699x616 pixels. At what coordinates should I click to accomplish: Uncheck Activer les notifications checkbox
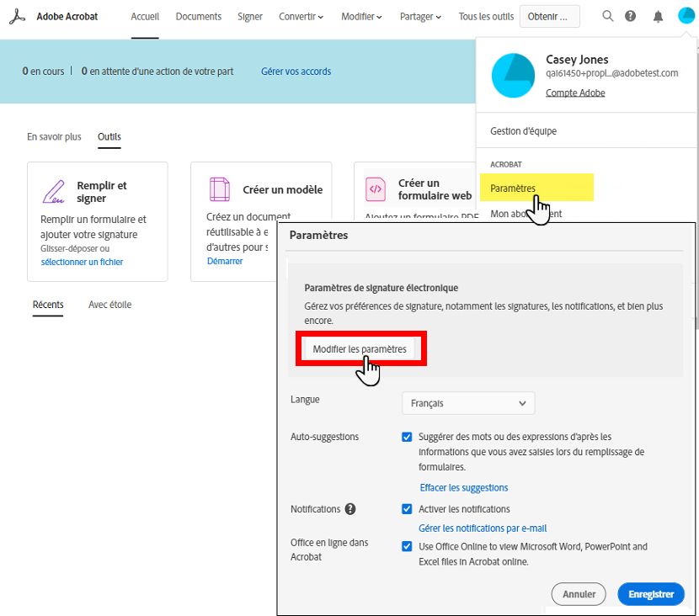(407, 508)
